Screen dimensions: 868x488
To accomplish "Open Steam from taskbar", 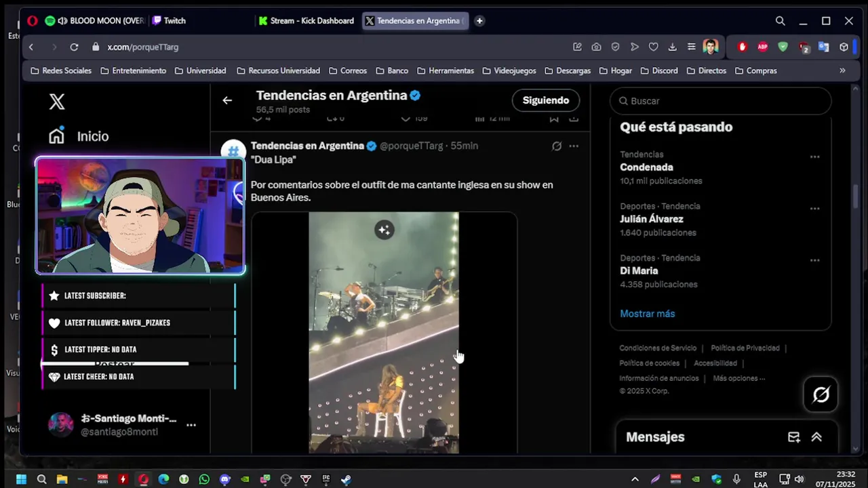I will 346,479.
